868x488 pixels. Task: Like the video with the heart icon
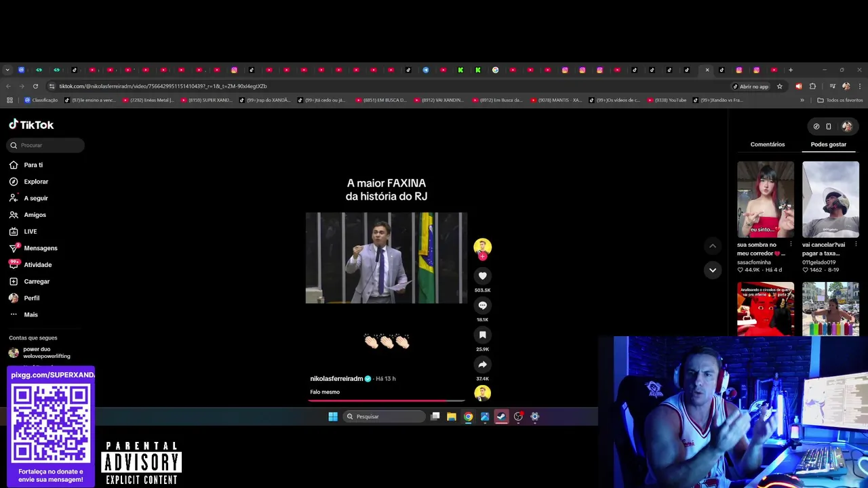click(482, 276)
